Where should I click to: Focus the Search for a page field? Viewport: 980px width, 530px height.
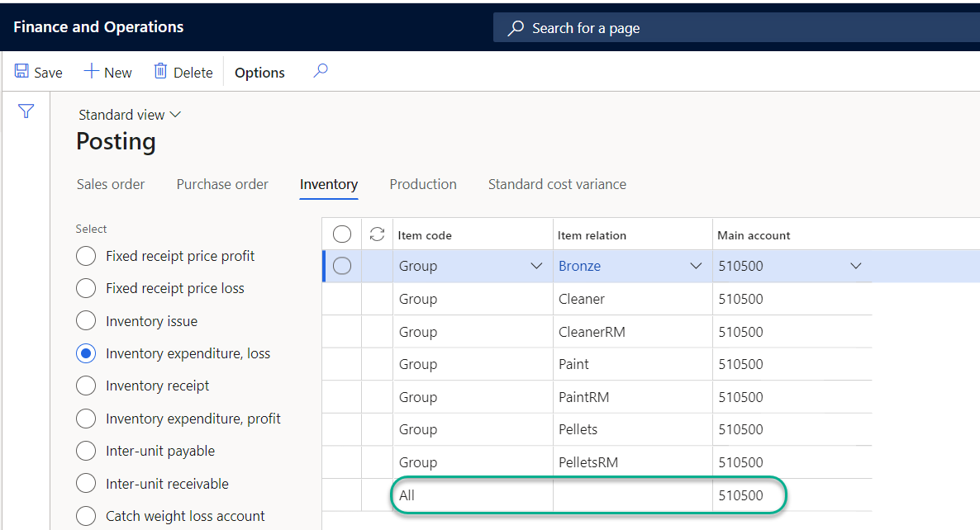[736, 28]
